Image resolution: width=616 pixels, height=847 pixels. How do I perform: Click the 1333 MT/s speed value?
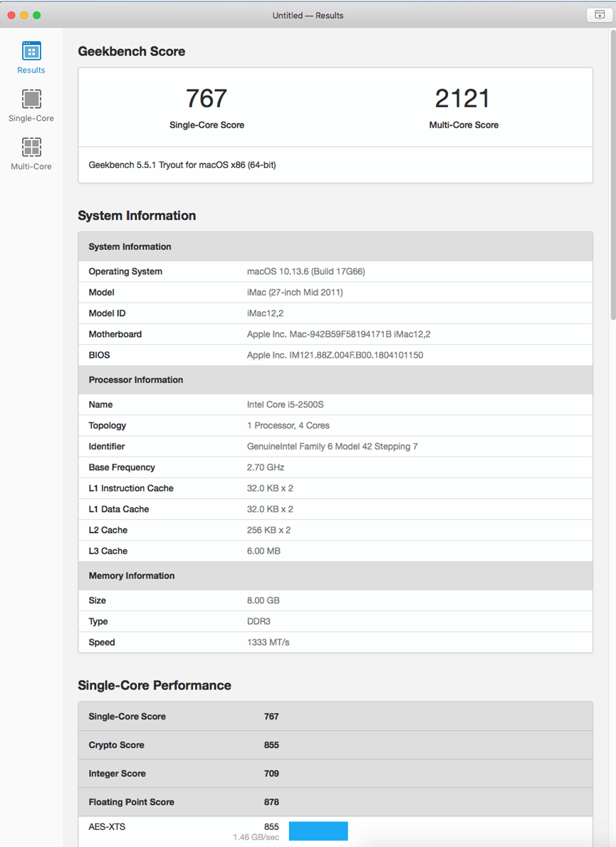[268, 643]
